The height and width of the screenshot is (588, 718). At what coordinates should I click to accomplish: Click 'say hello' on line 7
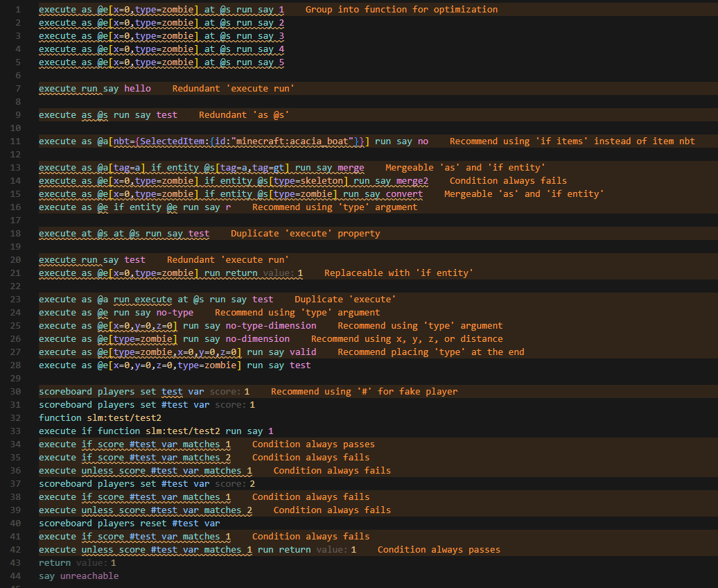pos(127,89)
